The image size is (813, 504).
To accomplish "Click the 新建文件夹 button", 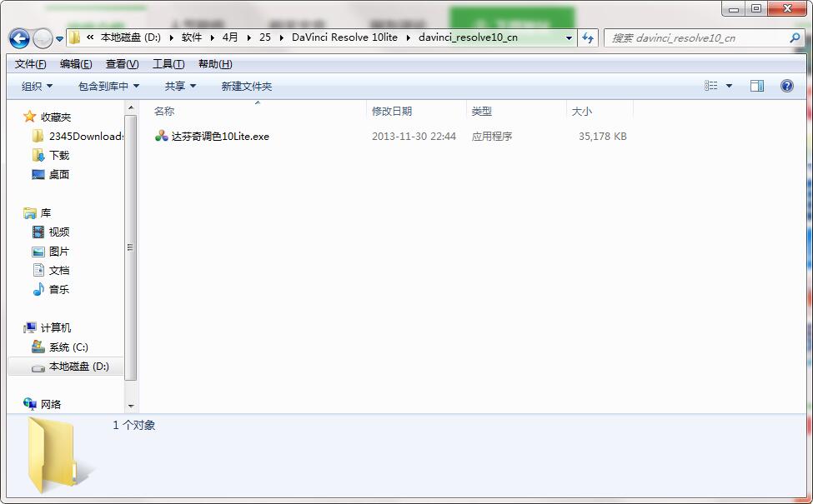I will pyautogui.click(x=247, y=87).
